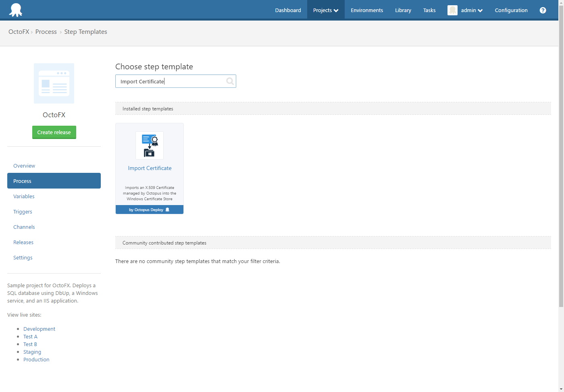This screenshot has height=392, width=564.
Task: Select the Import Certificate template icon
Action: pyautogui.click(x=150, y=145)
